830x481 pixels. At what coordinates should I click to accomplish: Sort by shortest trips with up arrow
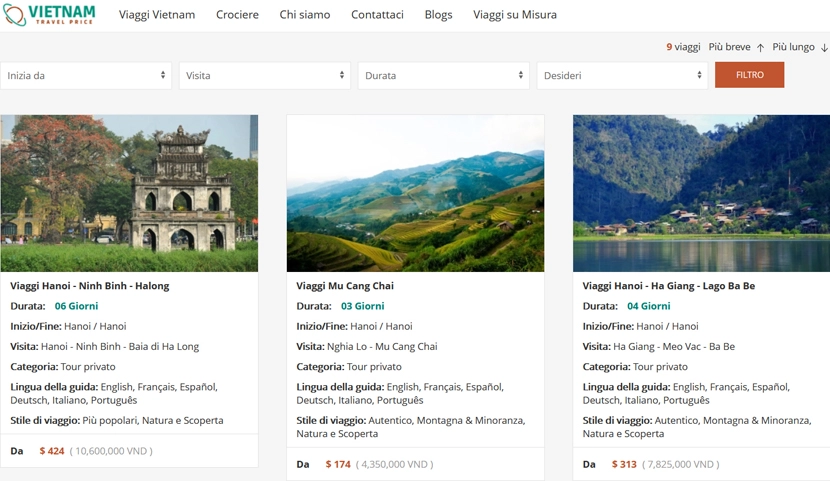[x=760, y=48]
